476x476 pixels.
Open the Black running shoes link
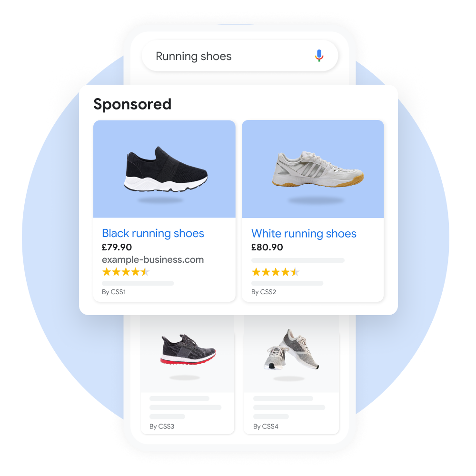(x=153, y=233)
